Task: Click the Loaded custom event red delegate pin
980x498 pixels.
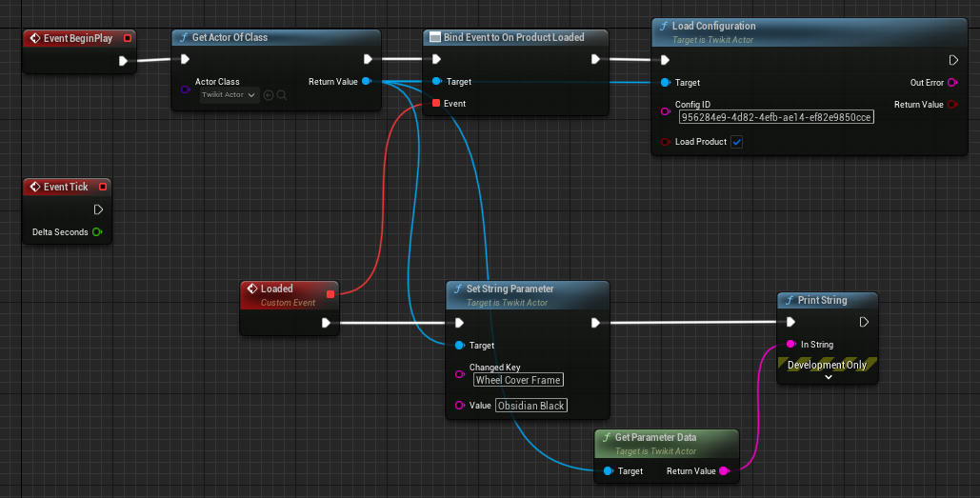Action: [x=330, y=294]
